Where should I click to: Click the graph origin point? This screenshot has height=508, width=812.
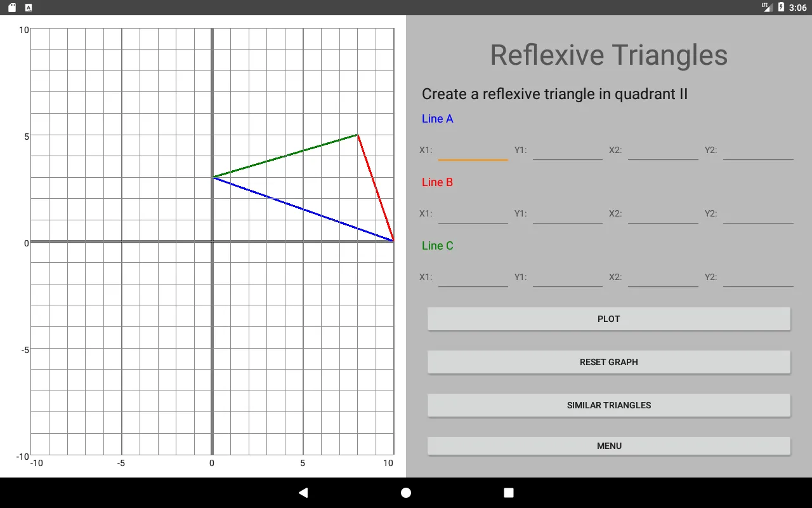(212, 241)
